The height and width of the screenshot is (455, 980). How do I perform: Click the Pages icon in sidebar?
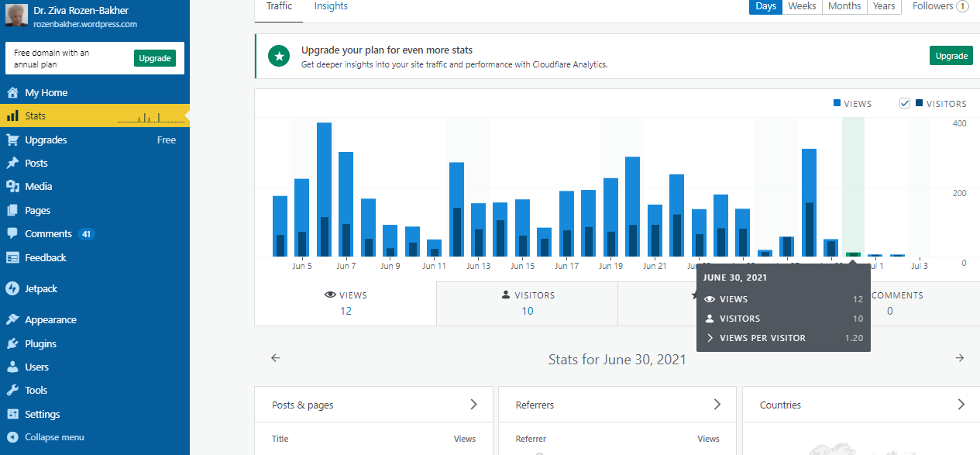[12, 210]
